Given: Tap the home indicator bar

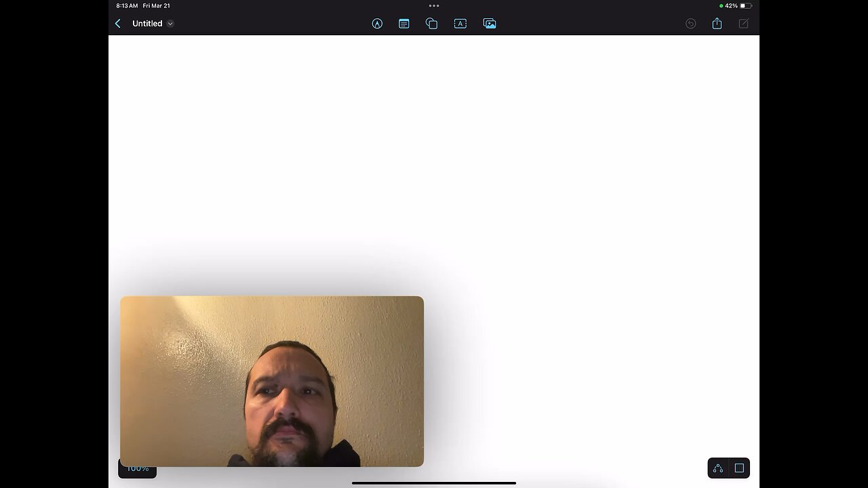Looking at the screenshot, I should point(434,483).
